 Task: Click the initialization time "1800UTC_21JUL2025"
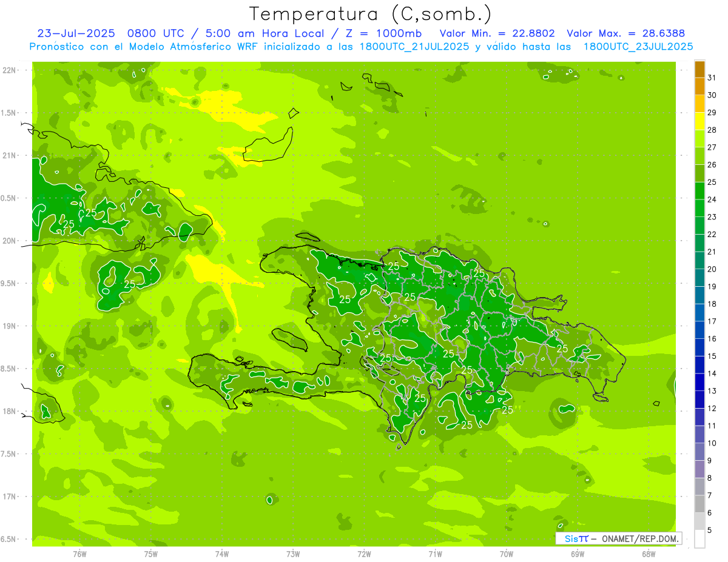coord(415,47)
